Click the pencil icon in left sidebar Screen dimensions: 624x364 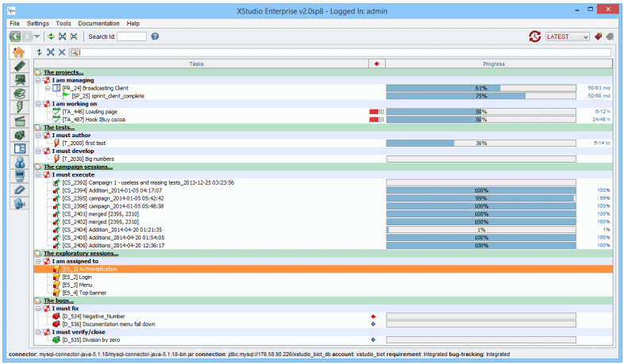(x=20, y=189)
